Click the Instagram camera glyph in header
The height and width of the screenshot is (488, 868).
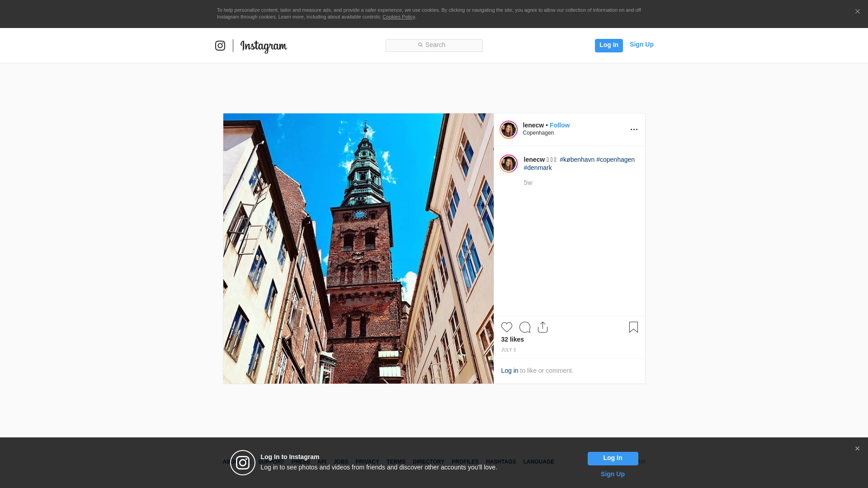(220, 46)
